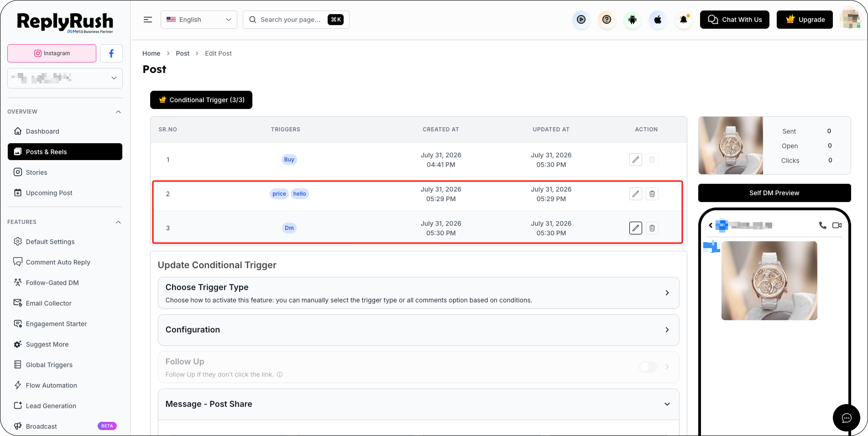Click the watch post thumbnail in stats card

(x=731, y=145)
